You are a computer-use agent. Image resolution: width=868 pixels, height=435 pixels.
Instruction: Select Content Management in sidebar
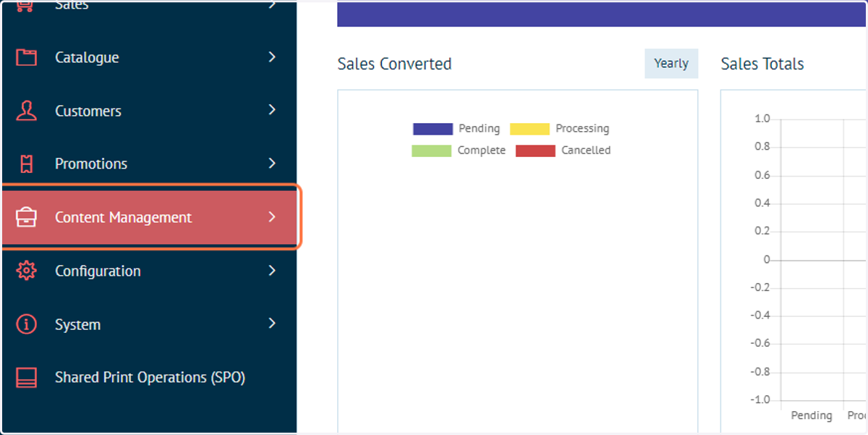click(148, 217)
